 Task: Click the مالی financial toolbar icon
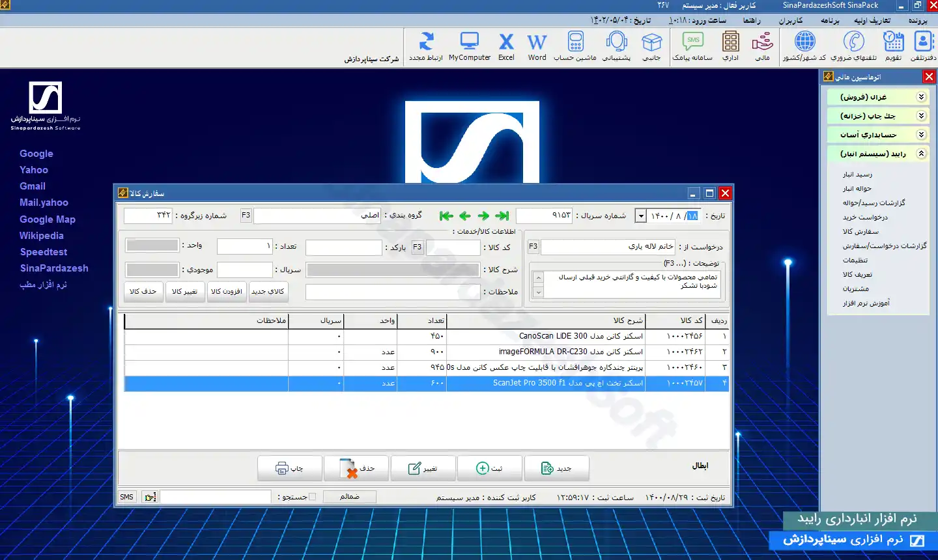click(762, 46)
